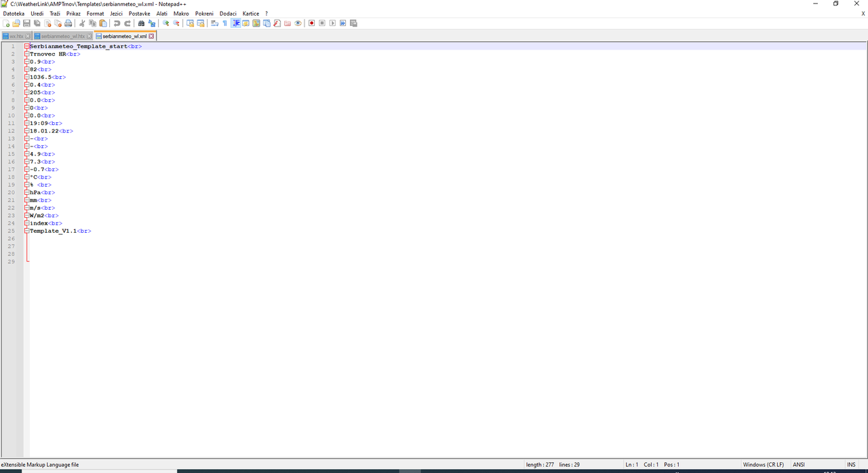Click Windows (CR LF) in status bar
The width and height of the screenshot is (868, 473).
click(x=764, y=465)
